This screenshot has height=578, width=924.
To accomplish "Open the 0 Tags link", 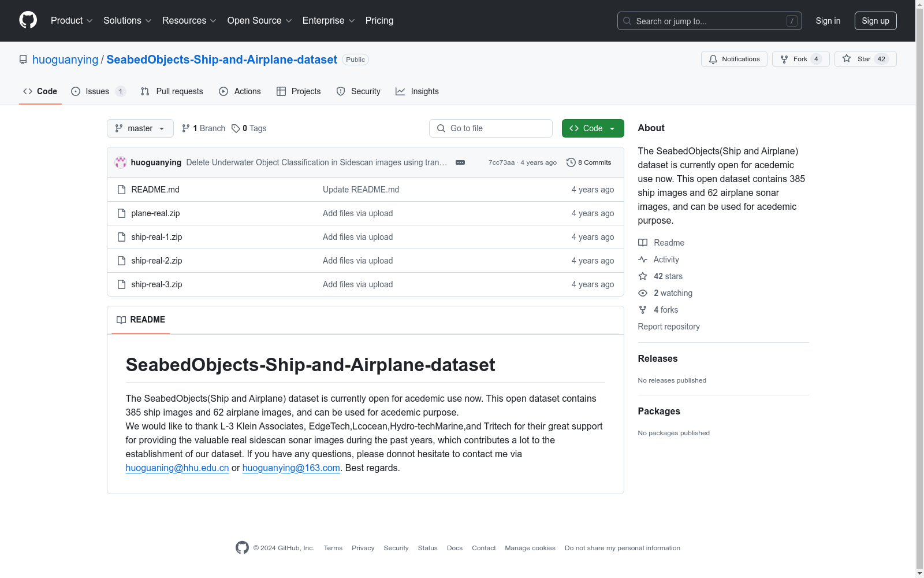I will pos(249,128).
